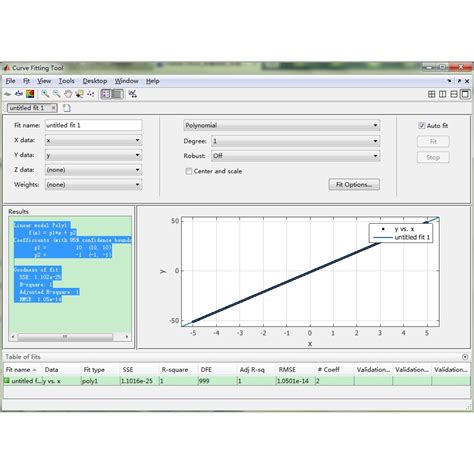474x474 pixels.
Task: Open the adjust axes limits tool
Action: (133, 94)
